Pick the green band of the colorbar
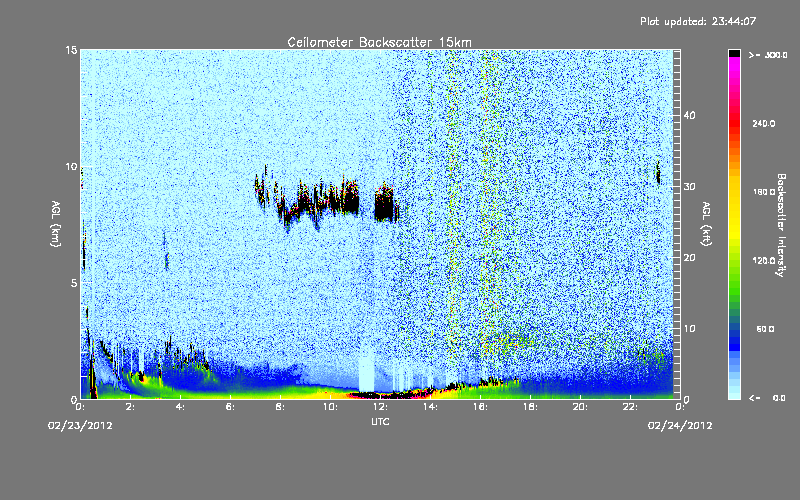Screen dimensions: 800x500 (x=734, y=276)
